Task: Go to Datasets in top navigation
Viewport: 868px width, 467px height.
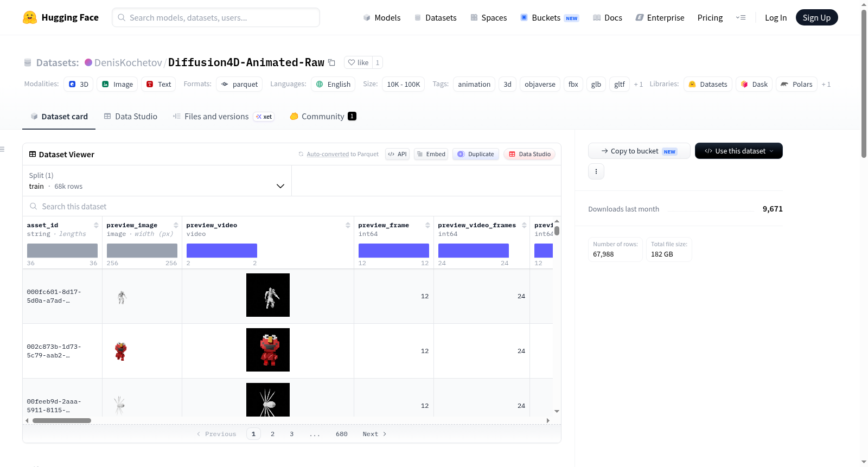Action: [x=435, y=18]
